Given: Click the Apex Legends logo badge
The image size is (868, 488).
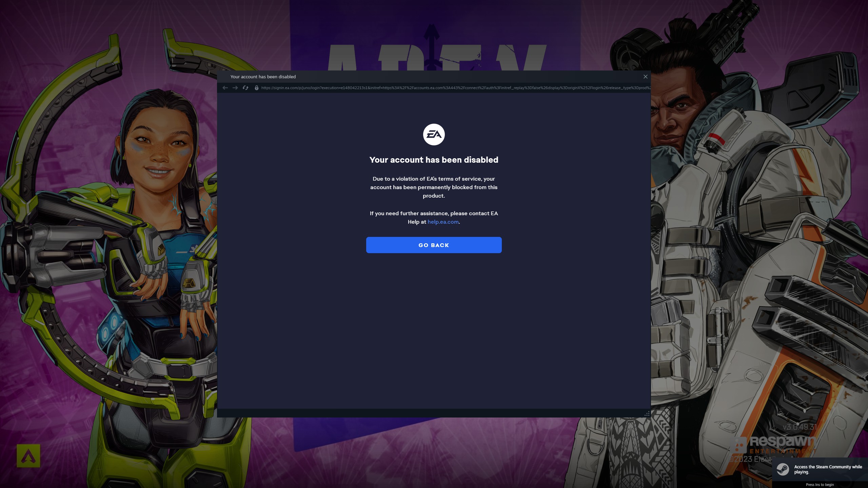Looking at the screenshot, I should [28, 456].
